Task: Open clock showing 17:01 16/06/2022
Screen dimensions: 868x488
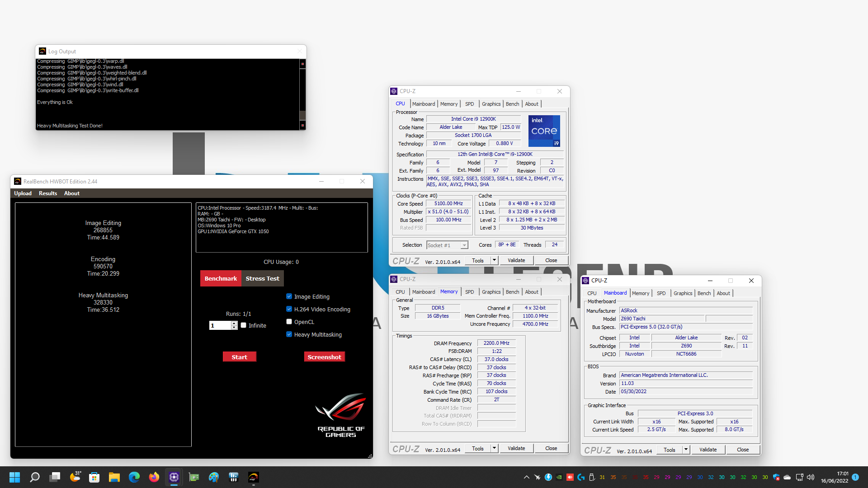Action: click(x=835, y=477)
